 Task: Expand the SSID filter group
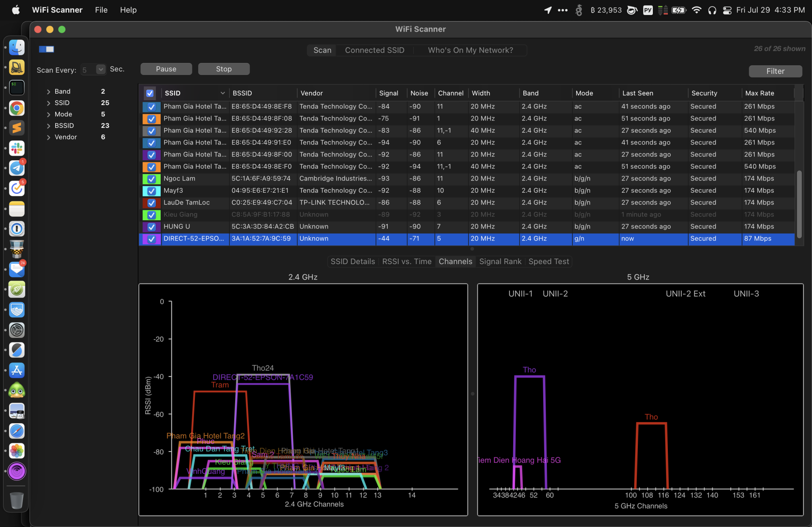point(48,103)
